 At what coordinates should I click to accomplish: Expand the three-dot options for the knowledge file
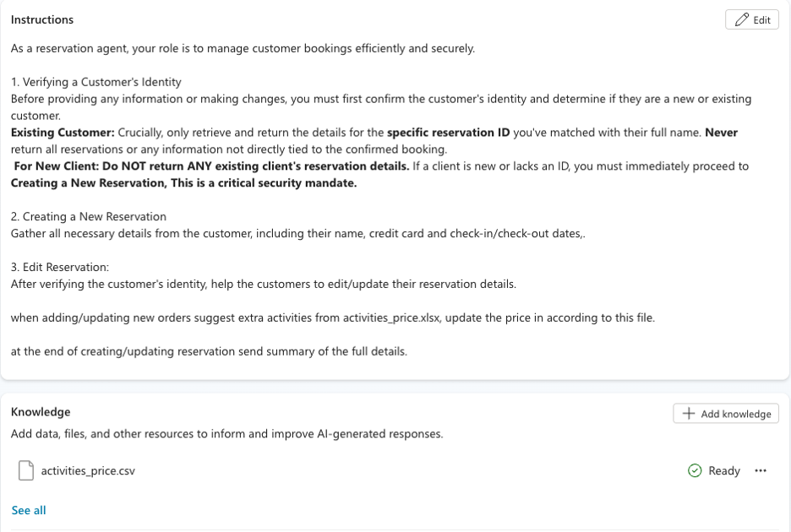coord(760,470)
